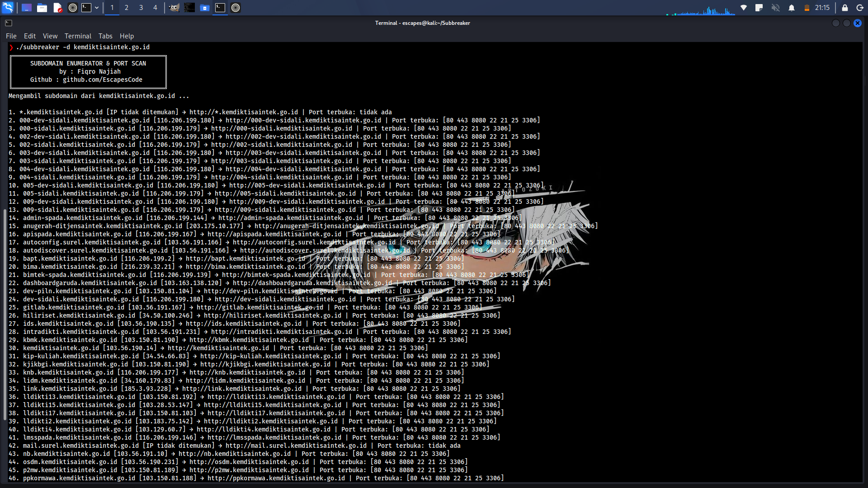Open the clipboard notes tray icon
This screenshot has height=488, width=868.
[759, 8]
